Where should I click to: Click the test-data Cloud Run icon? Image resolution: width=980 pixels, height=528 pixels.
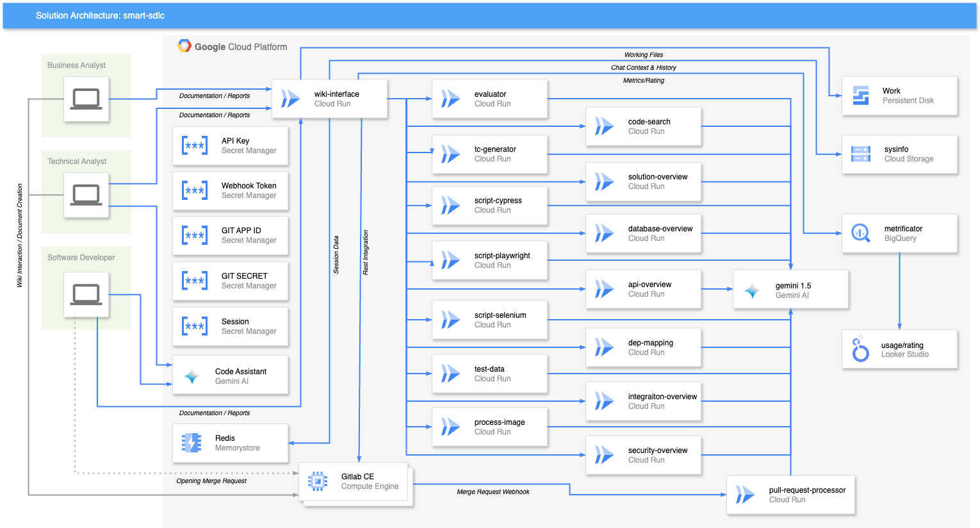coord(451,374)
